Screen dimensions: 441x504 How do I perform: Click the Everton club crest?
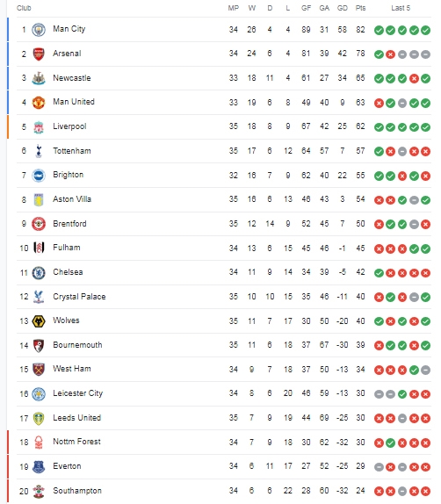click(39, 467)
